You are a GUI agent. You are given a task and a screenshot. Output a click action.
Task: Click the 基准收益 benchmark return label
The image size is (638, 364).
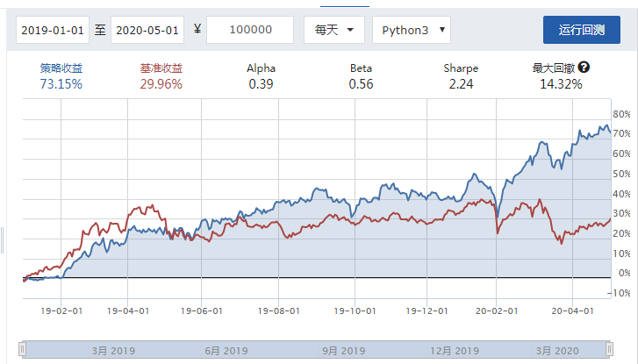[x=161, y=68]
